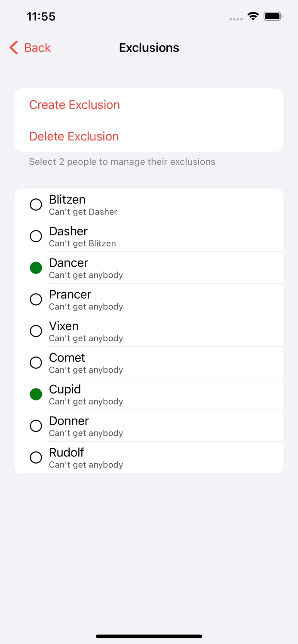Select the circle next to Comet
This screenshot has width=298, height=644.
[36, 362]
